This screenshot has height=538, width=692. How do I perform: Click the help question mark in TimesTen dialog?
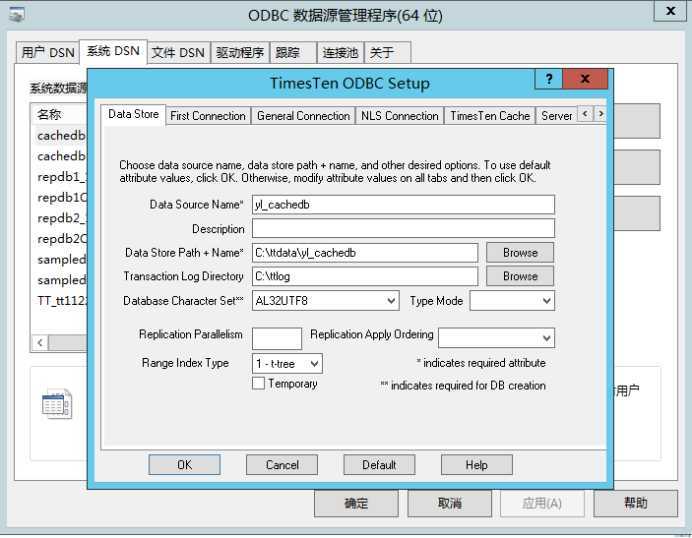click(549, 79)
